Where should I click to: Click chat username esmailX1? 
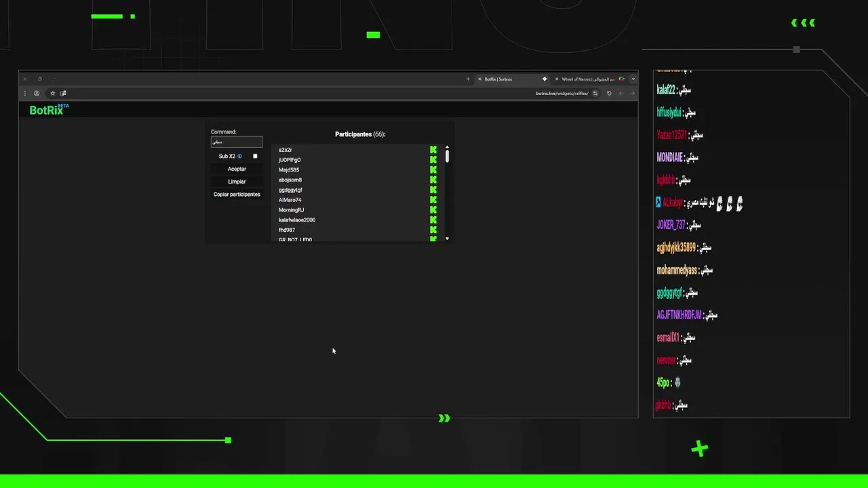[668, 338]
